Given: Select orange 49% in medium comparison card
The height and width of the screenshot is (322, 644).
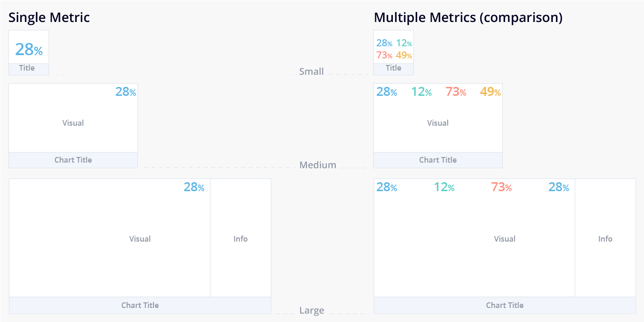Looking at the screenshot, I should tap(490, 92).
